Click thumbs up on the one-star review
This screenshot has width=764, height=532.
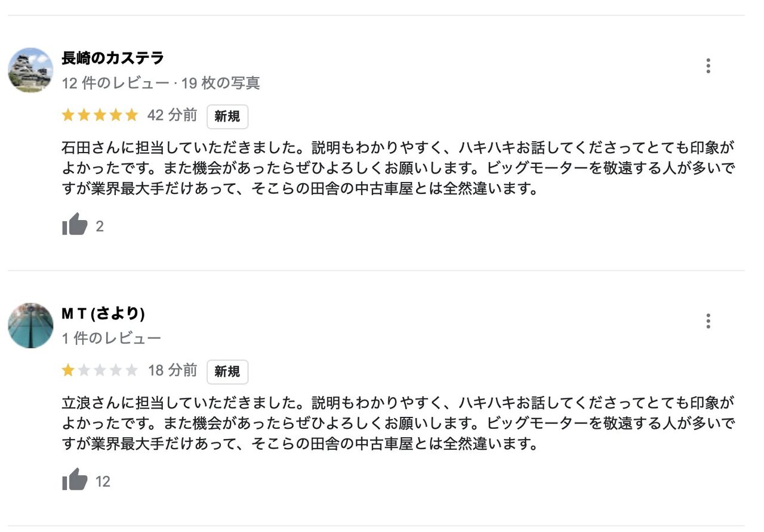[x=75, y=480]
